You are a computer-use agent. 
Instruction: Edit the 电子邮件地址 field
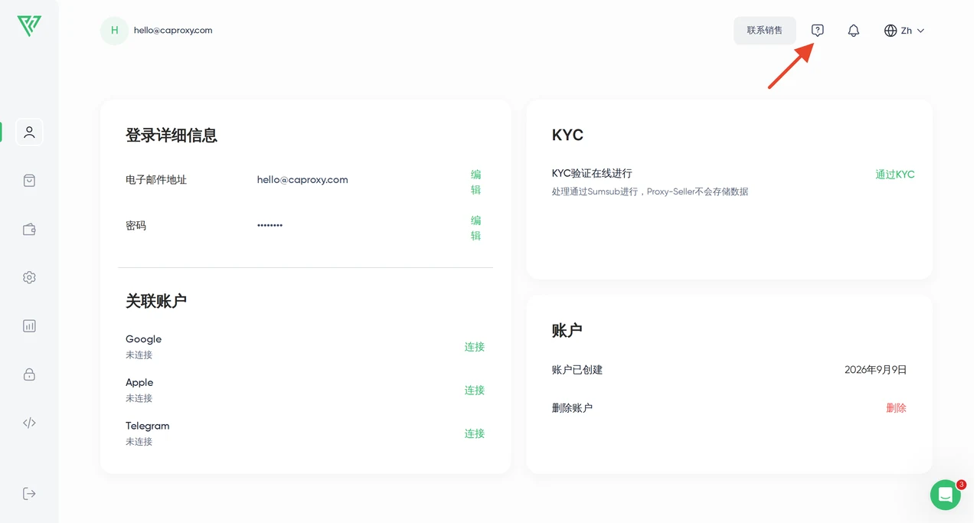[x=475, y=182]
